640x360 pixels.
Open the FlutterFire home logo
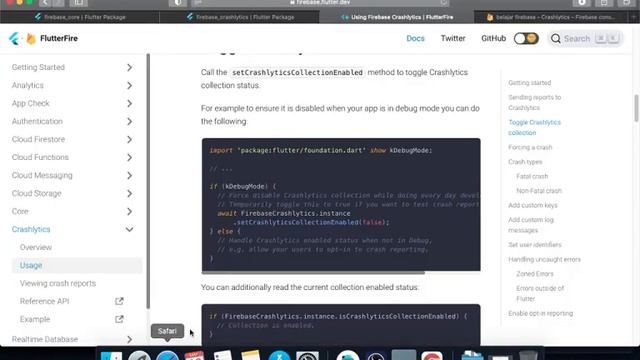point(43,38)
